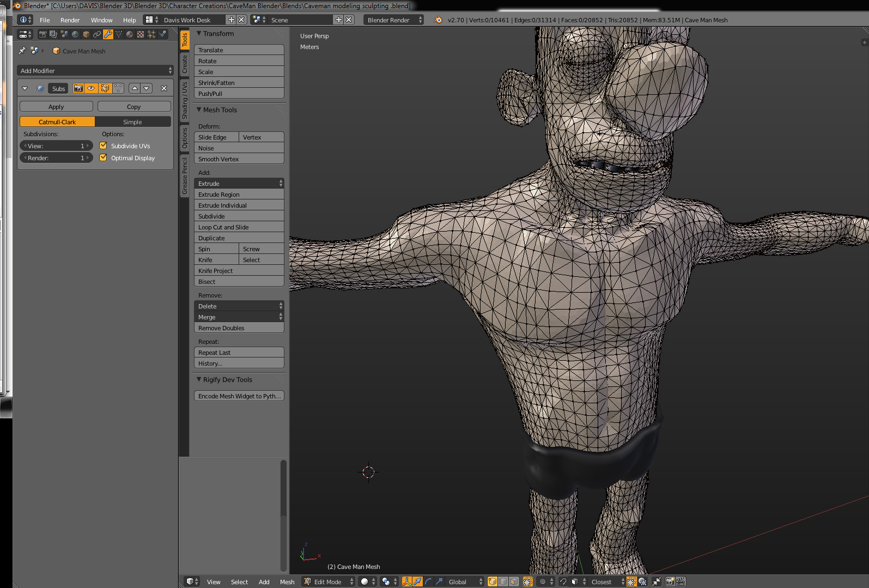Select the translate manipulator arrow icon

[x=417, y=581]
